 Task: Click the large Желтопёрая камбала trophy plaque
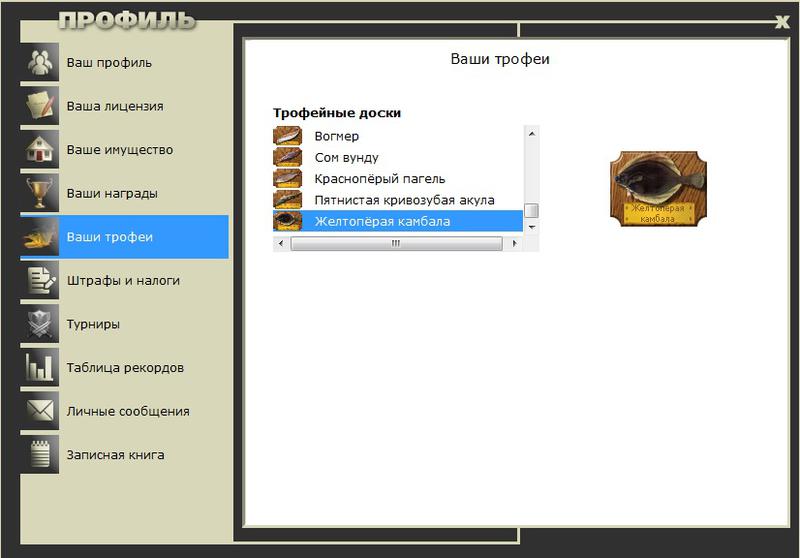pos(658,188)
